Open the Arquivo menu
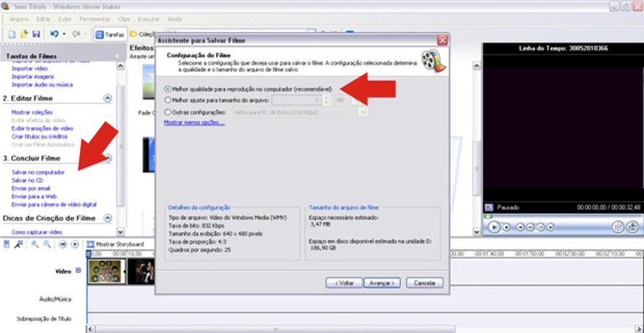Screen dimensions: 644x333 tap(19, 19)
